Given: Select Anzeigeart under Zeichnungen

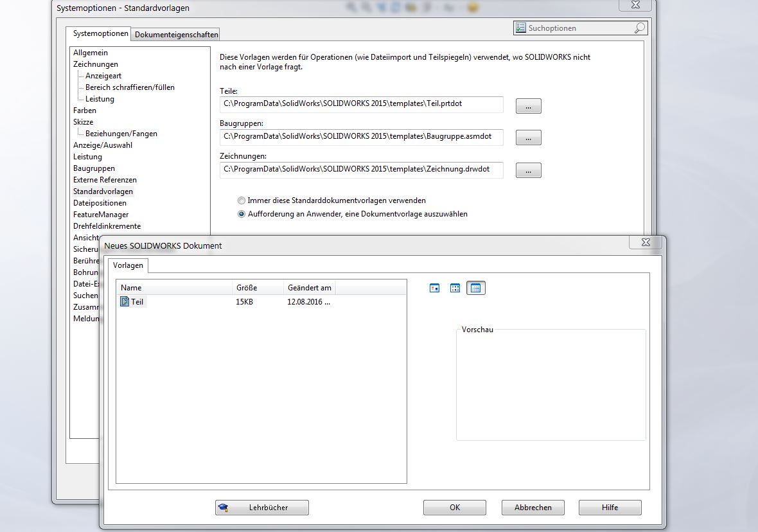Looking at the screenshot, I should (103, 76).
